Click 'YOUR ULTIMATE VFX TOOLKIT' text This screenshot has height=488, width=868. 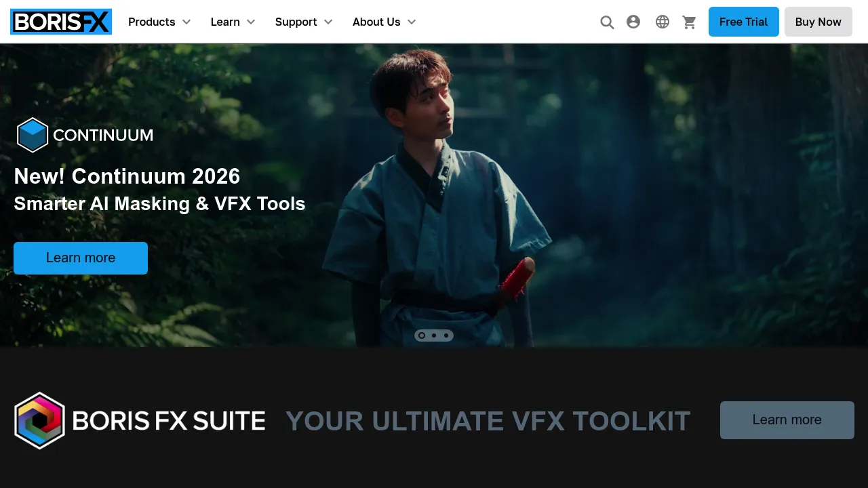[x=488, y=421]
